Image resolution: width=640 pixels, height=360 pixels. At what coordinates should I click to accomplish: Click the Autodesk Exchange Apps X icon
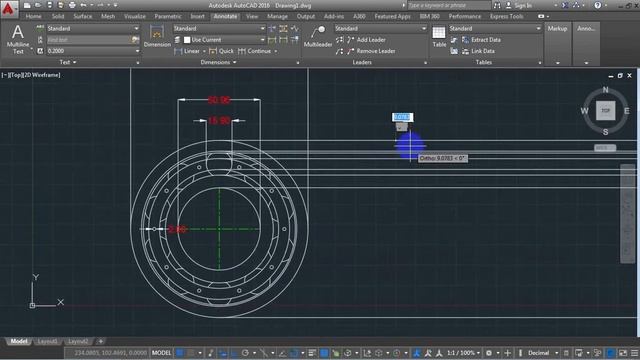[x=565, y=5]
